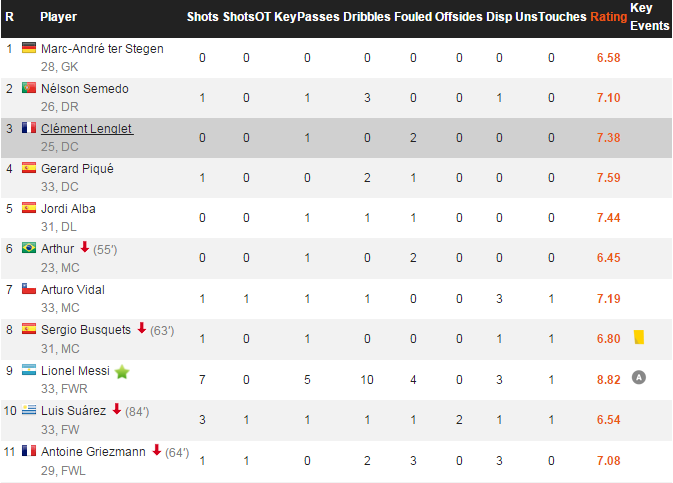Sort by the Offsides column header
The image size is (673, 483).
pos(459,17)
